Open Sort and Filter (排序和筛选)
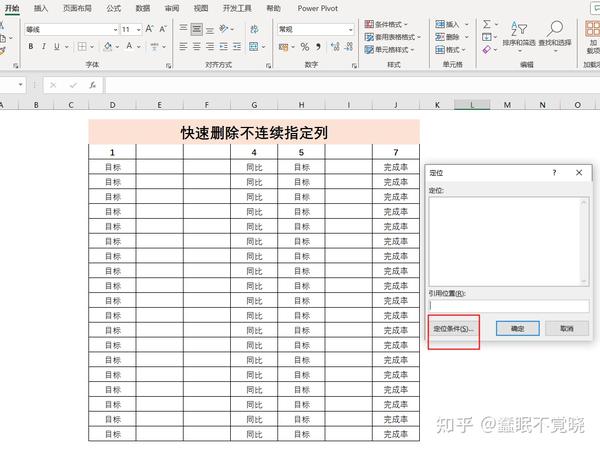The image size is (600, 450). [x=519, y=36]
